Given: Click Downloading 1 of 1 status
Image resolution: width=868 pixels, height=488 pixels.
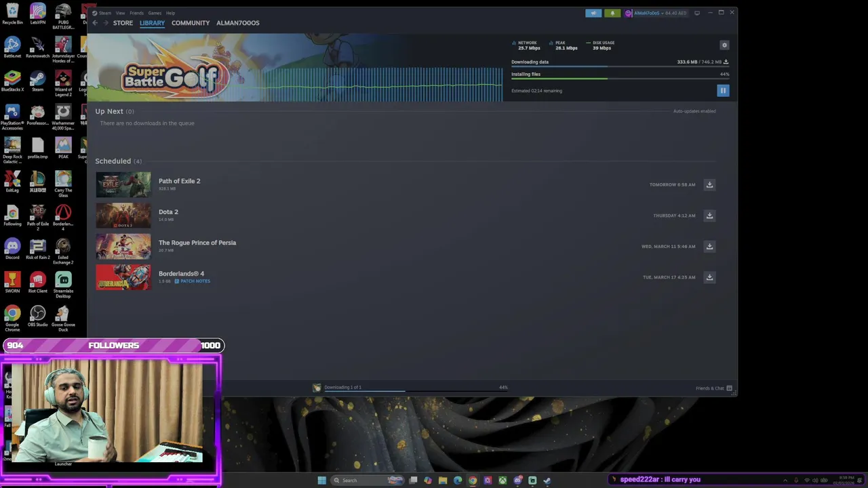Looking at the screenshot, I should click(x=342, y=388).
